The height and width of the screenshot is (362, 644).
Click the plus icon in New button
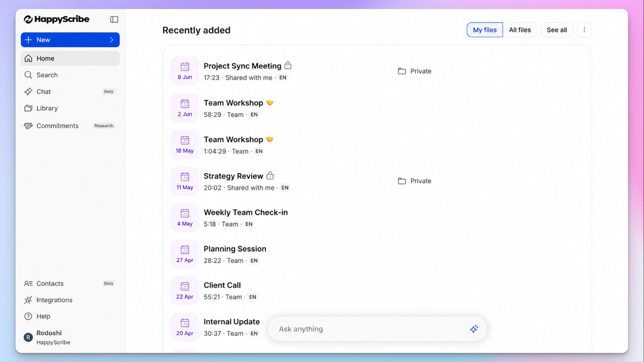pyautogui.click(x=28, y=40)
